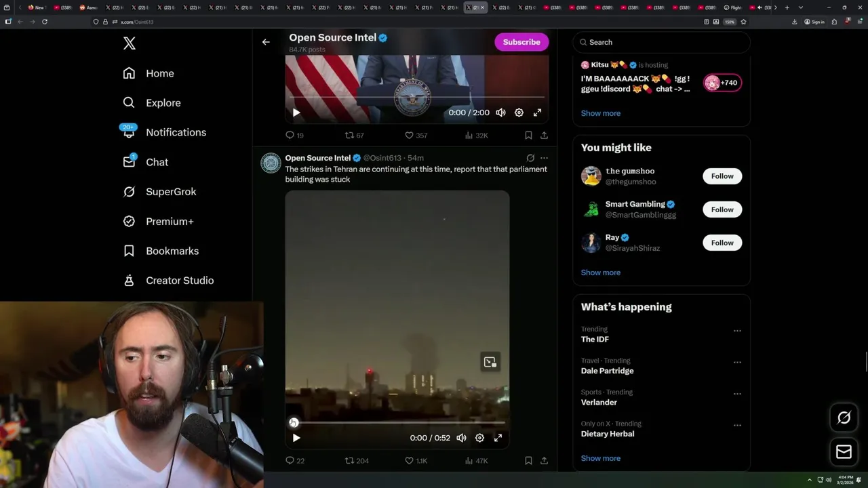Image resolution: width=868 pixels, height=488 pixels.
Task: Open options for Dale Partridge trend
Action: pos(737,362)
